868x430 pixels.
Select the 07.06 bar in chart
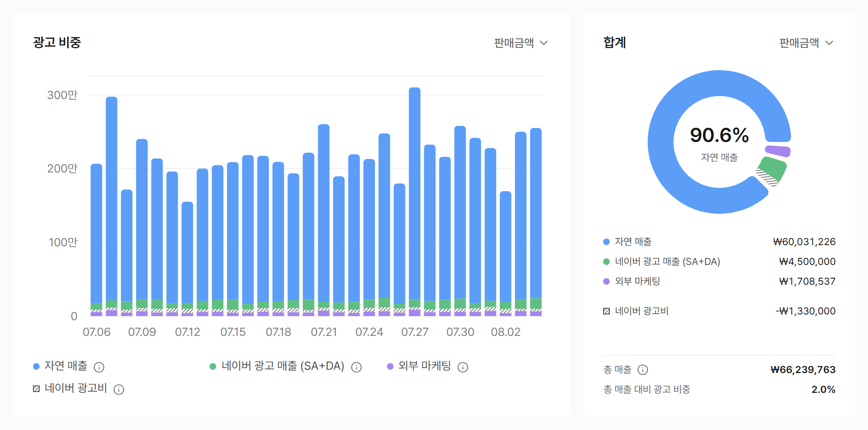coord(97,240)
